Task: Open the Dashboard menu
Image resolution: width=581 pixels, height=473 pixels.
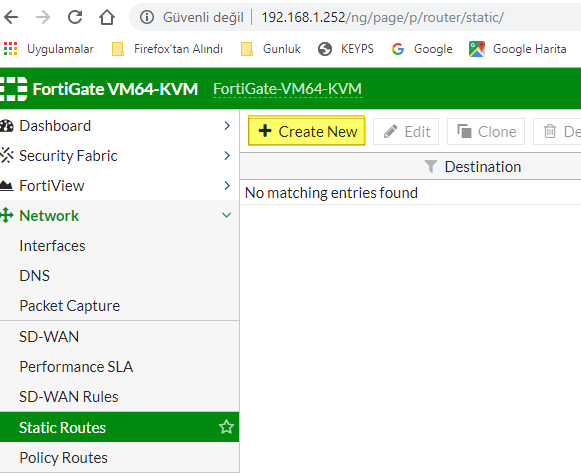Action: [x=55, y=126]
